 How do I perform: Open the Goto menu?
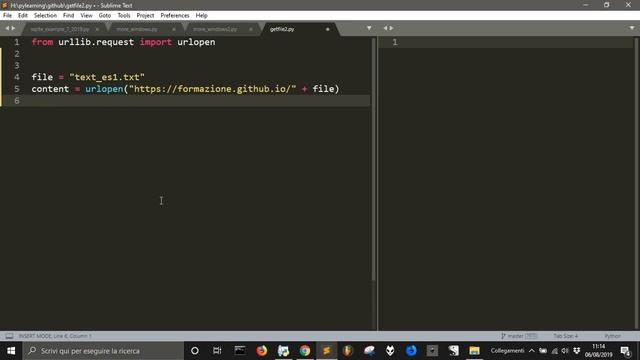click(x=104, y=16)
